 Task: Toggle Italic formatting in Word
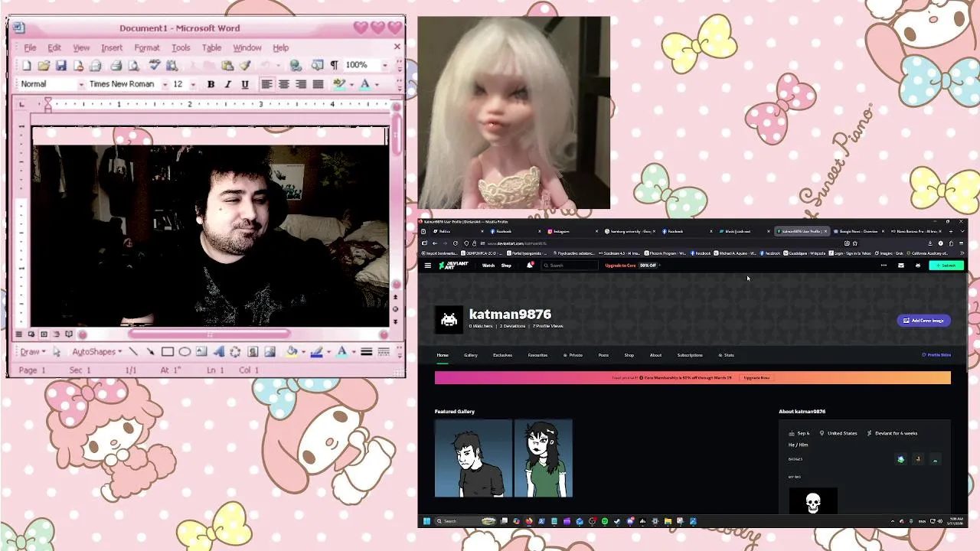click(x=227, y=84)
